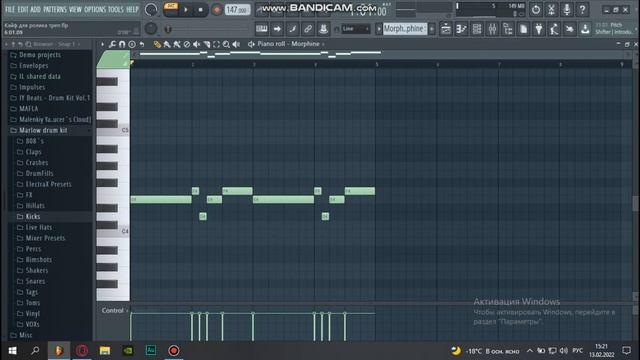Open the Channel rack icon
This screenshot has height=360, width=640.
(x=477, y=29)
